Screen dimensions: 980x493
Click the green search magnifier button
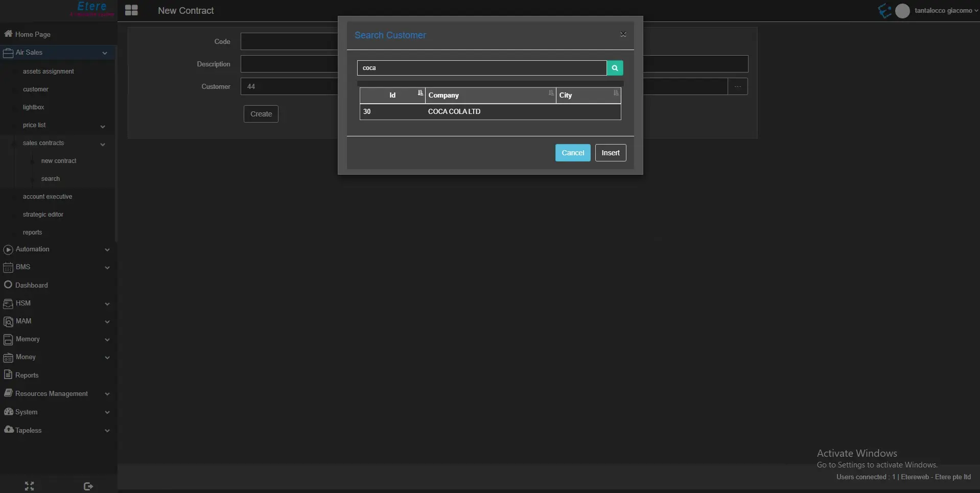615,68
